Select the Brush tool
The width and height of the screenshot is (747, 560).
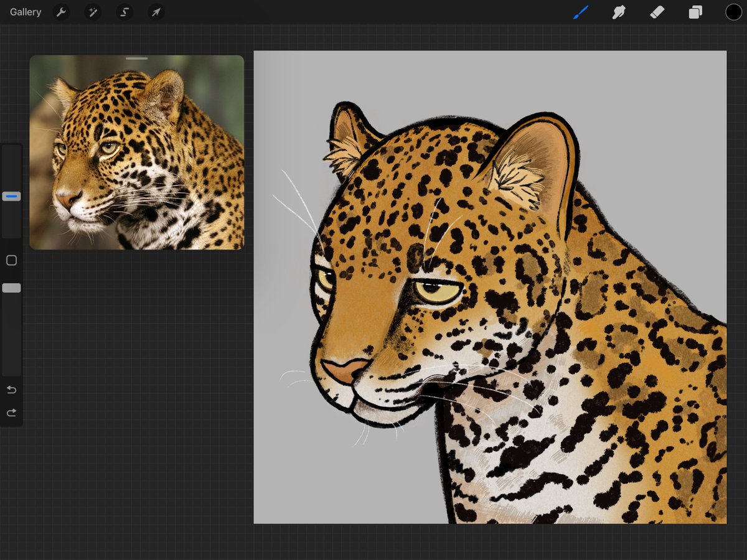point(580,12)
